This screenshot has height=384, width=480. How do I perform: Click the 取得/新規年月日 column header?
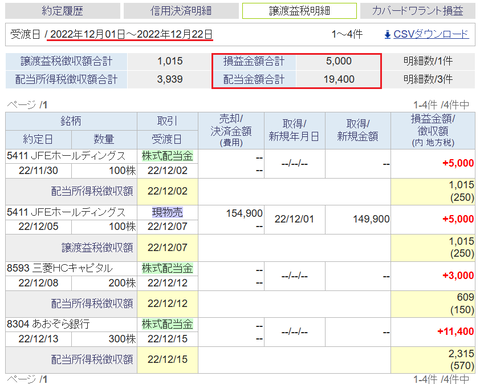click(x=294, y=131)
